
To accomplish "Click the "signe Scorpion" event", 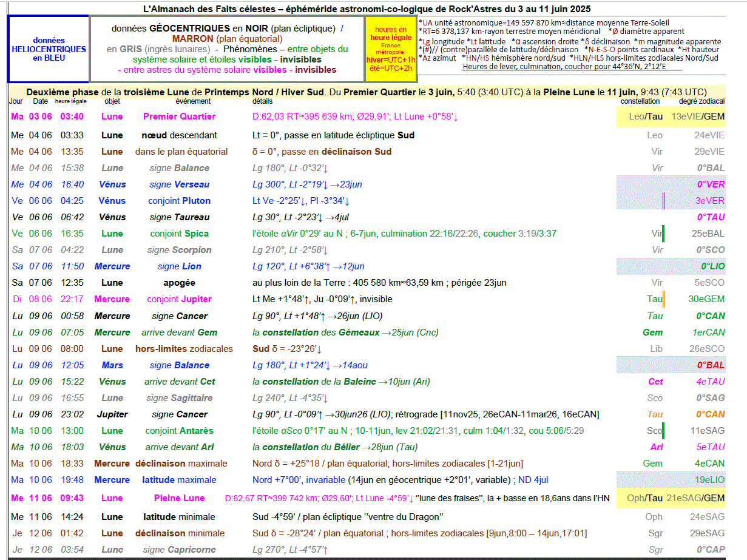I will [x=179, y=250].
